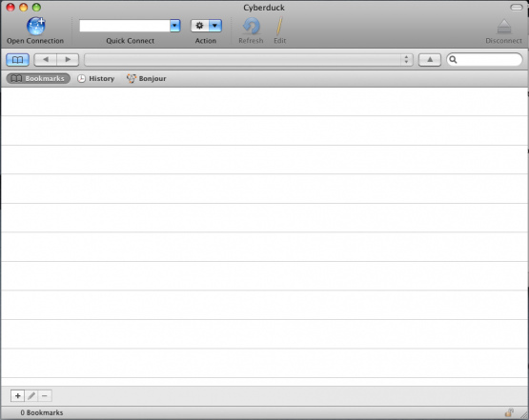The width and height of the screenshot is (529, 420).
Task: Select the Bookmarks tab
Action: click(x=38, y=78)
